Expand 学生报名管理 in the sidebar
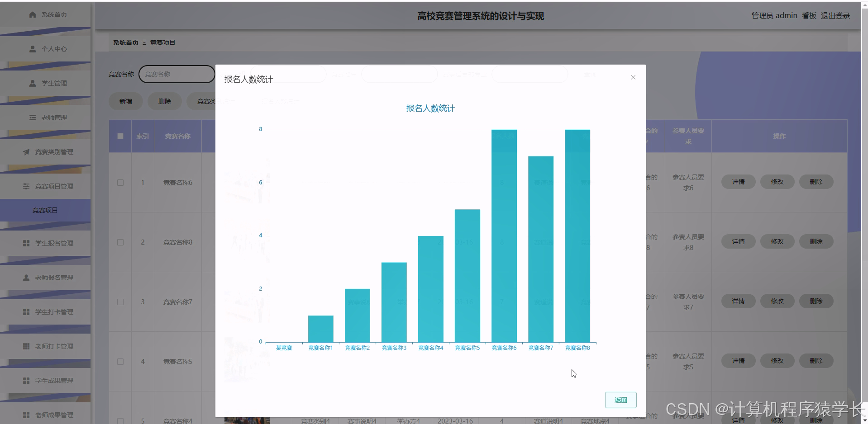This screenshot has height=424, width=868. coord(45,243)
